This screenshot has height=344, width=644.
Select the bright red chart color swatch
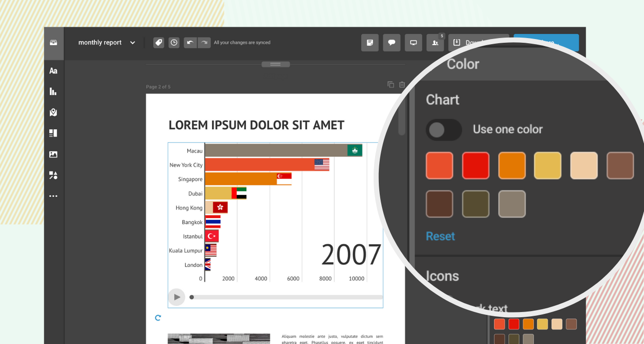pos(475,165)
